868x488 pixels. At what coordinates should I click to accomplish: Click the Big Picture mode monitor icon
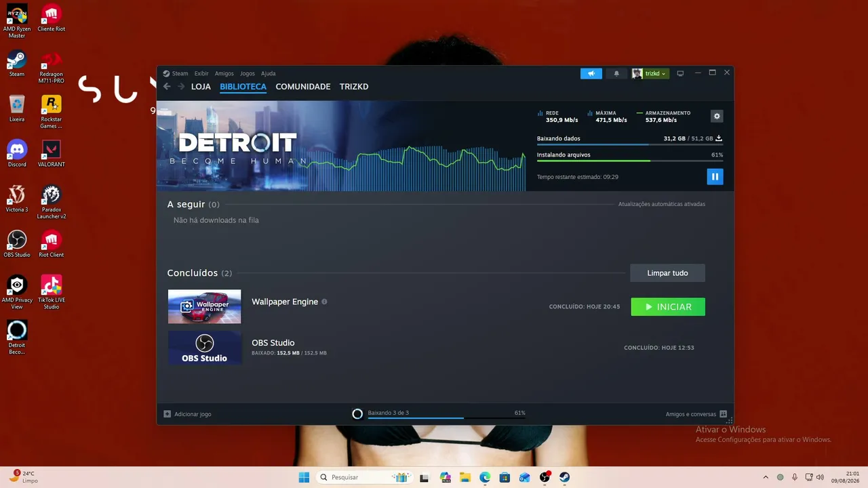click(x=680, y=73)
